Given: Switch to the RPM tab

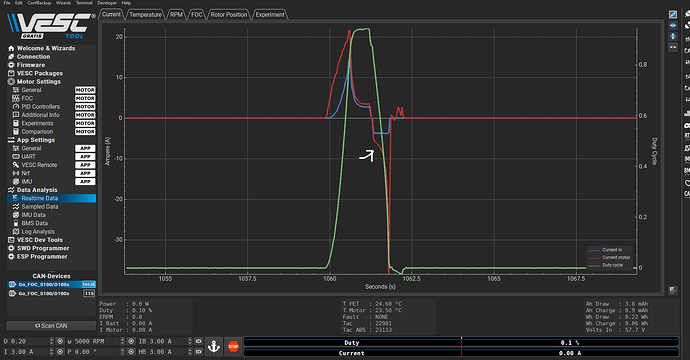Looking at the screenshot, I should click(x=176, y=15).
